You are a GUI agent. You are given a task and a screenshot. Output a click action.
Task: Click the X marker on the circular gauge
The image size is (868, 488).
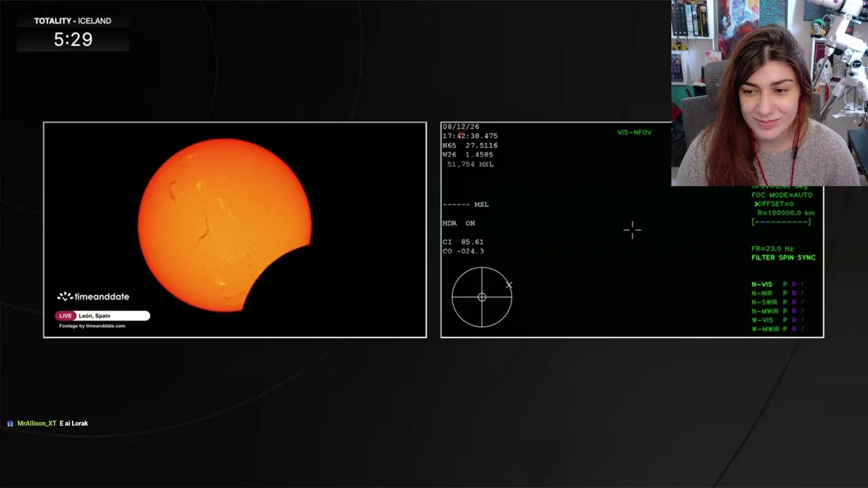tap(509, 285)
